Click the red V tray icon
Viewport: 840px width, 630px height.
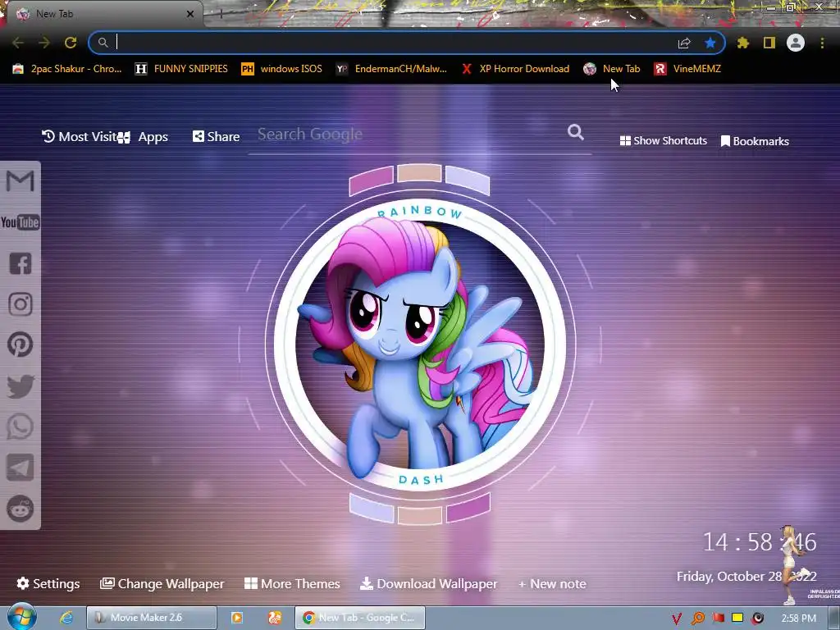(677, 619)
